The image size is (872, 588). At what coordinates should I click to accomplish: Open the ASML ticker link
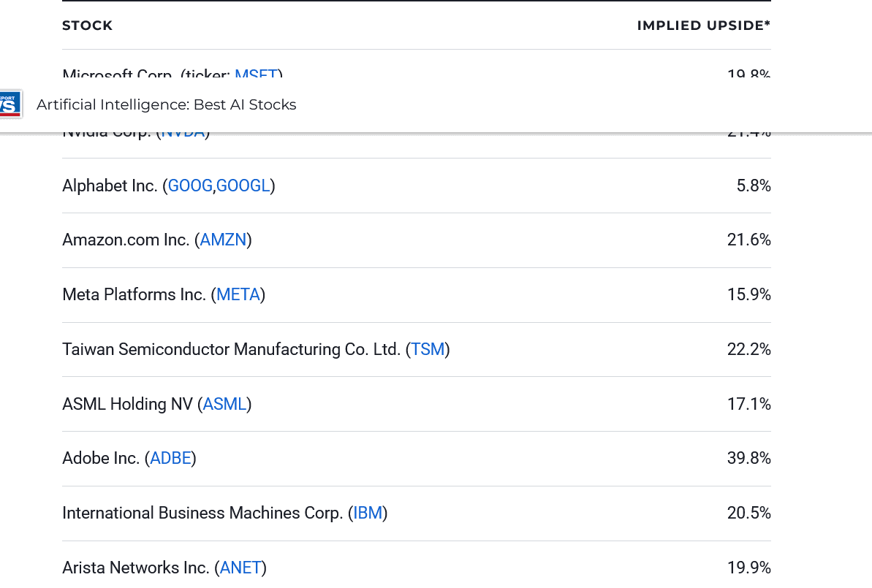click(x=224, y=404)
